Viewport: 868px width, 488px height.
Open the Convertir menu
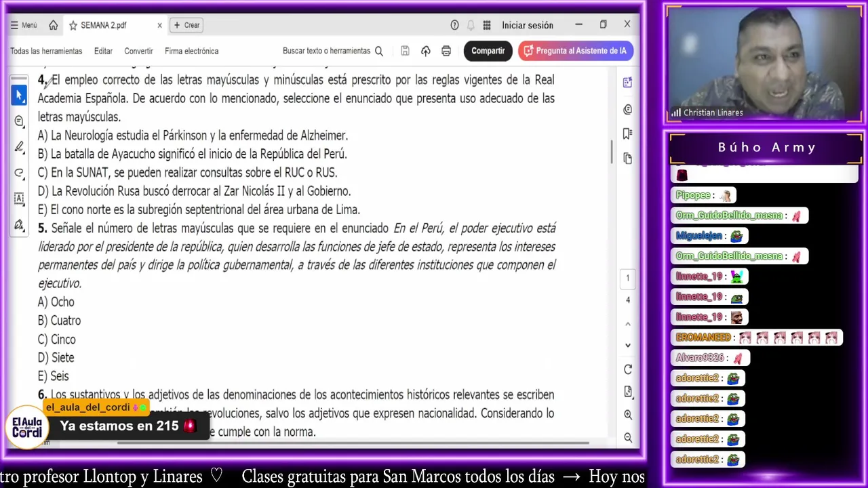point(138,51)
